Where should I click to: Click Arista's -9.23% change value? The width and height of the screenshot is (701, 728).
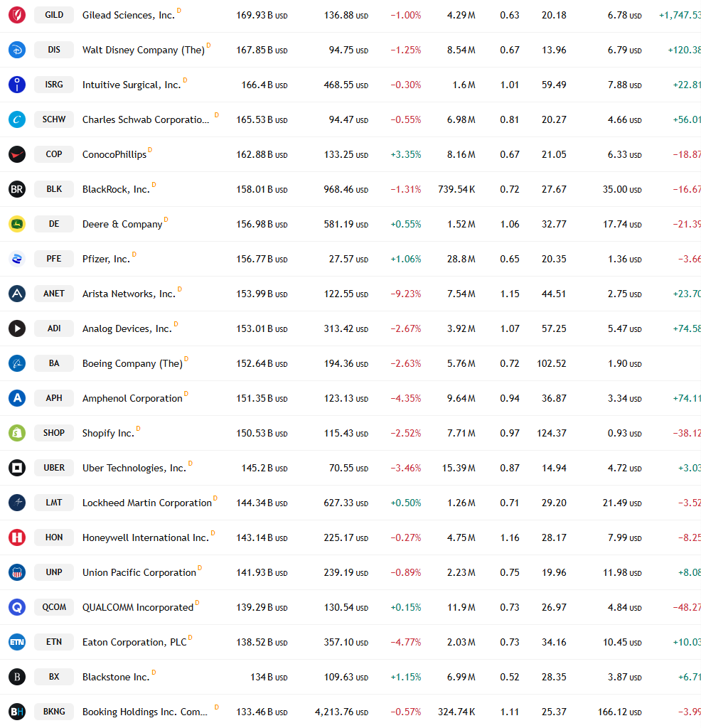point(406,294)
